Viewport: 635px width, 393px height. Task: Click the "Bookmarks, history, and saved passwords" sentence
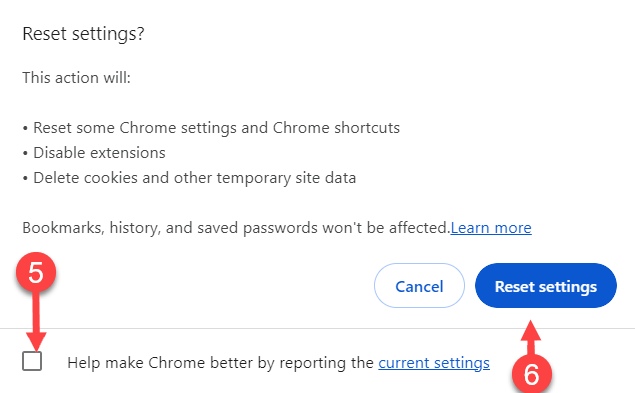pos(236,228)
